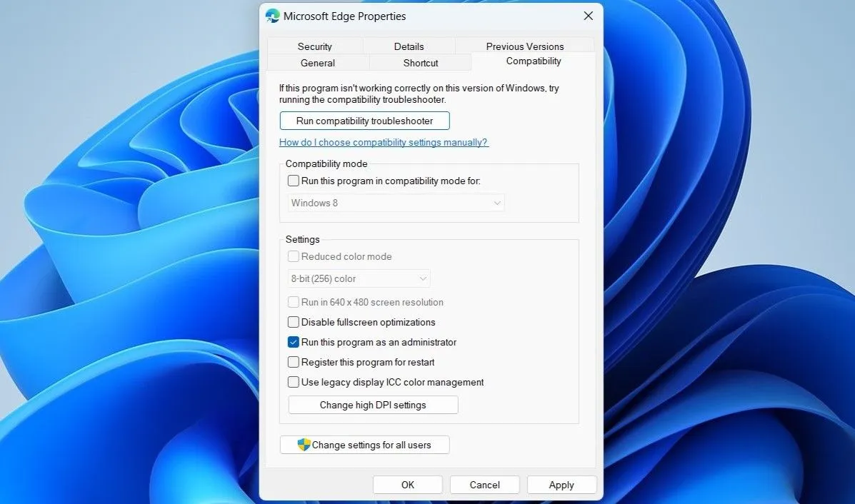Run compatibility troubleshooter
This screenshot has height=504, width=855.
click(365, 121)
